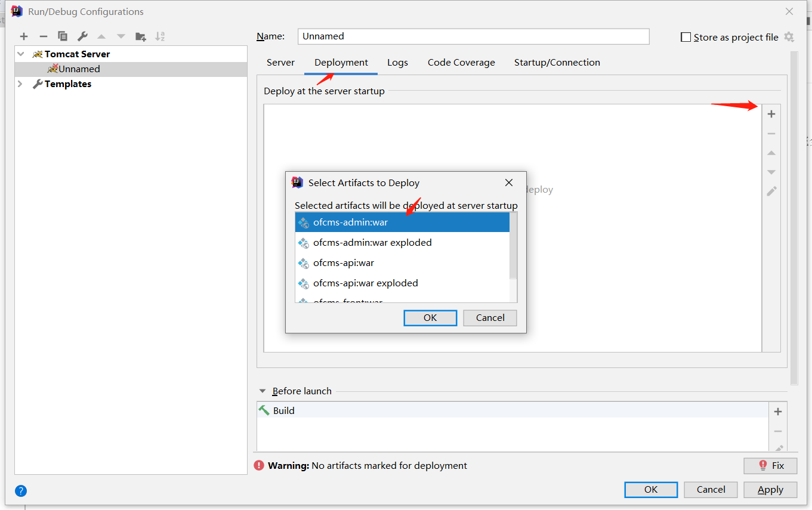Select ofcms-admin:war exploded artifact

pyautogui.click(x=403, y=243)
